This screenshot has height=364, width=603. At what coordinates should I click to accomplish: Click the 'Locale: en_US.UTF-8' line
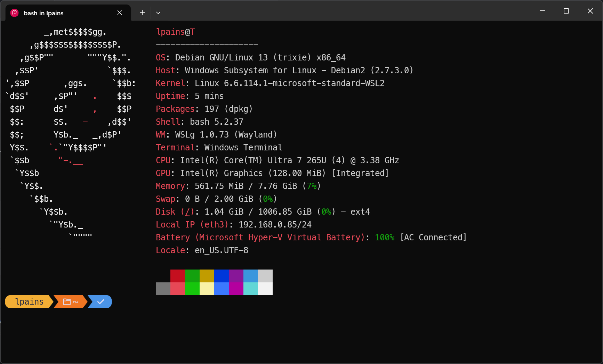pos(202,250)
